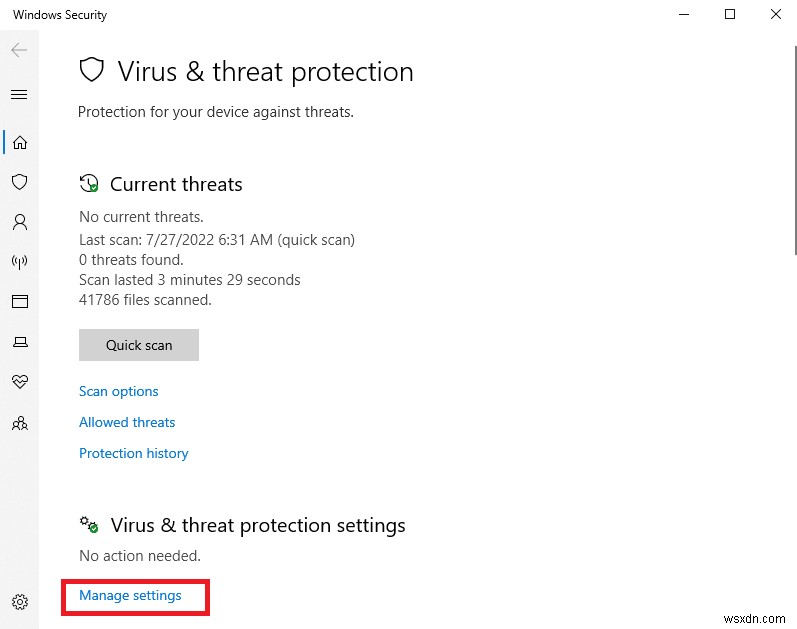Click the vertical scrollbar thumb

click(794, 150)
